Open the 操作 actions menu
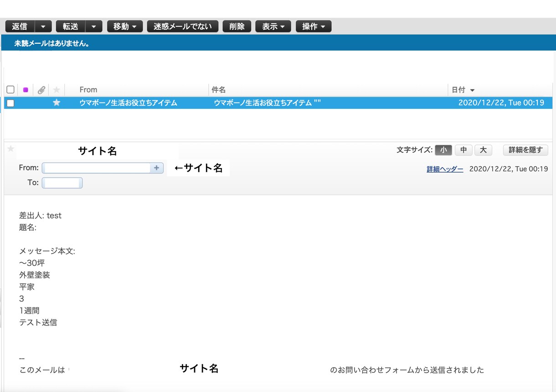Screen dimensions: 556x392 tap(314, 26)
